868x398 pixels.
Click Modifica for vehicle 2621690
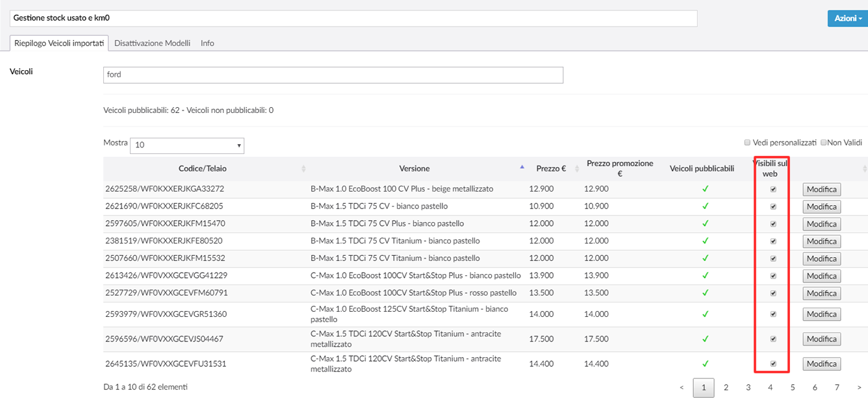[x=821, y=206]
